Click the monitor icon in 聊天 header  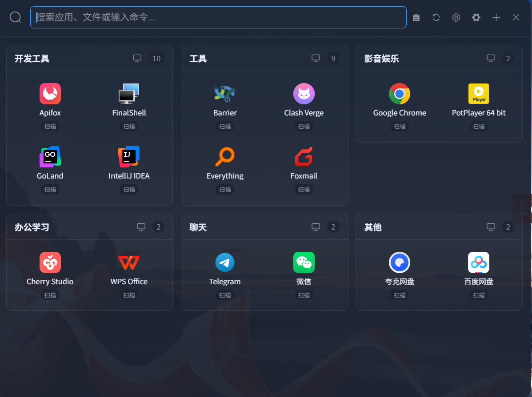pos(316,227)
